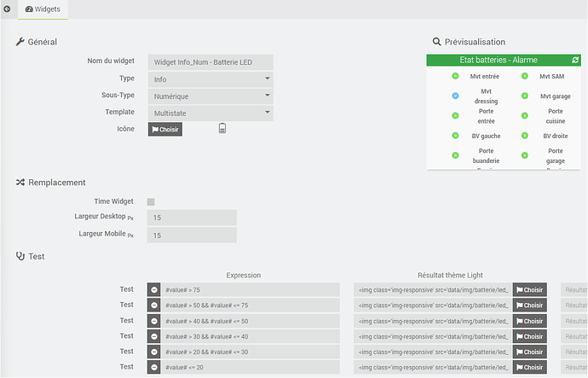
Task: Edit the > 30 && <= 40 expression
Action: pos(251,336)
